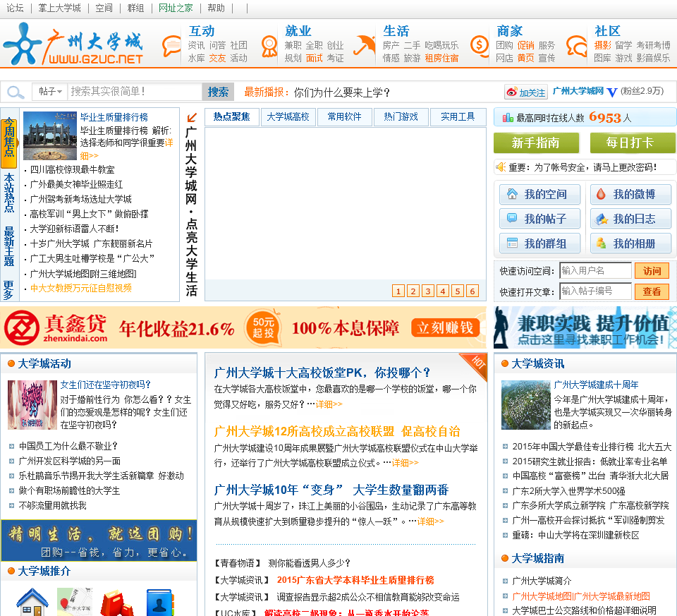Screen dimensions: 677x616
Task: Click the award ribbon icon beside 就业
Action: [269, 47]
